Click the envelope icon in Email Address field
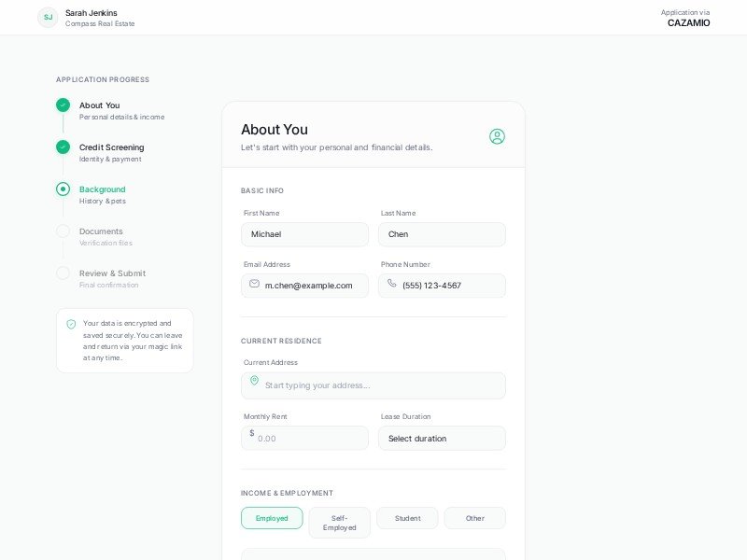Image resolution: width=747 pixels, height=560 pixels. pos(254,284)
